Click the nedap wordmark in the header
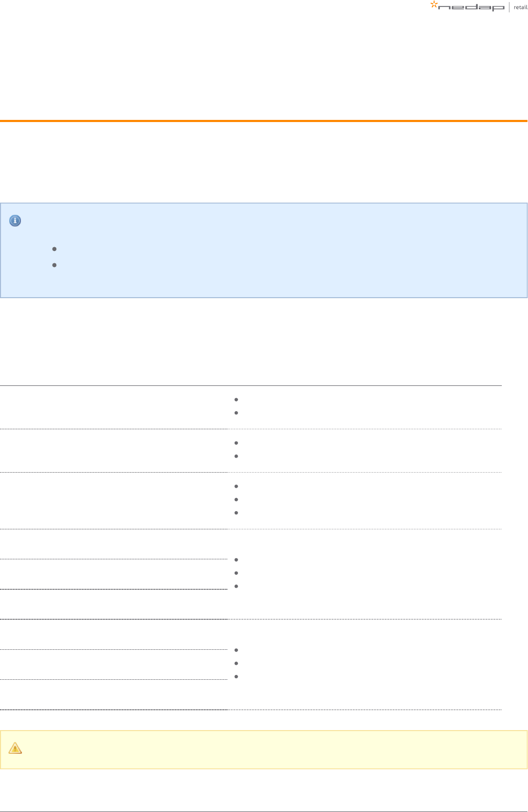 (x=471, y=7)
